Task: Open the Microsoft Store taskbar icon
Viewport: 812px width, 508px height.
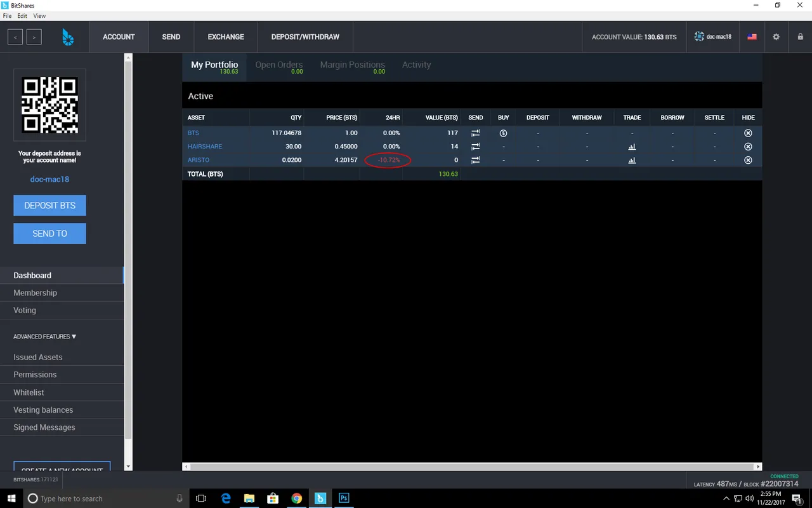Action: (x=273, y=498)
